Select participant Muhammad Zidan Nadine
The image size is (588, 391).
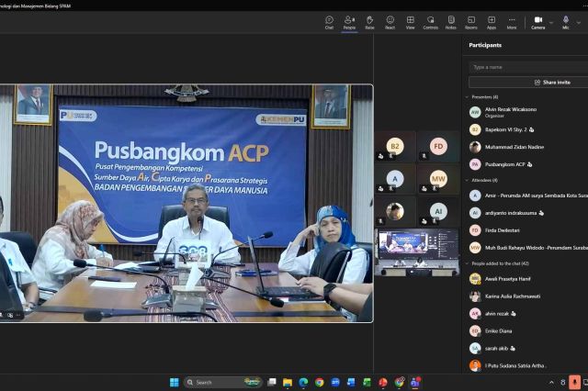514,147
